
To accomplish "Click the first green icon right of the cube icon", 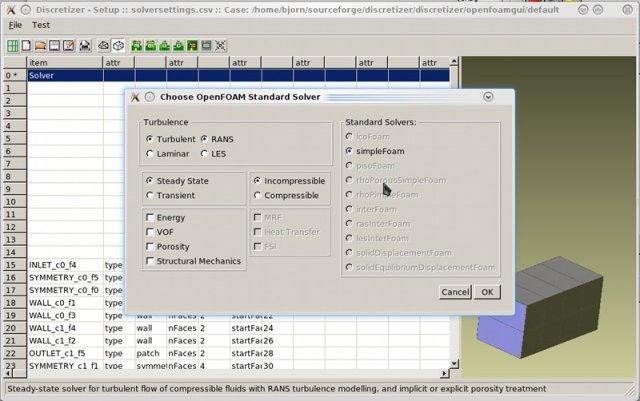I will (137, 46).
